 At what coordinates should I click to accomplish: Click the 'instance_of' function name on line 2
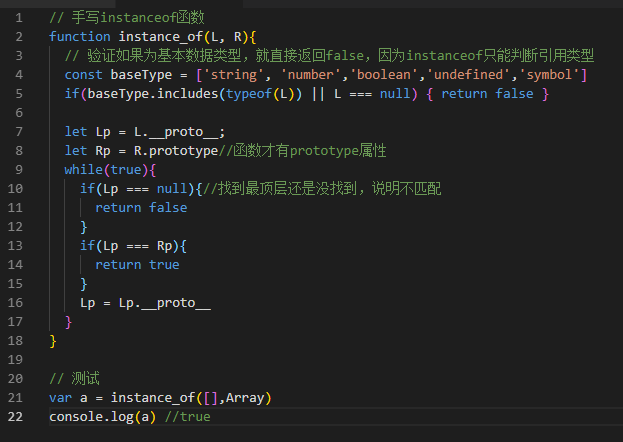pos(161,37)
